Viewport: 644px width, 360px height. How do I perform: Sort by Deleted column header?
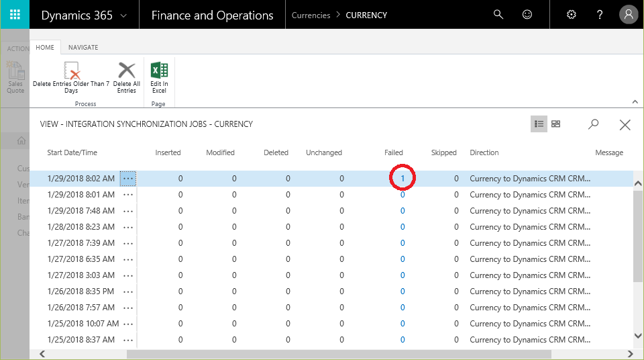pyautogui.click(x=276, y=152)
